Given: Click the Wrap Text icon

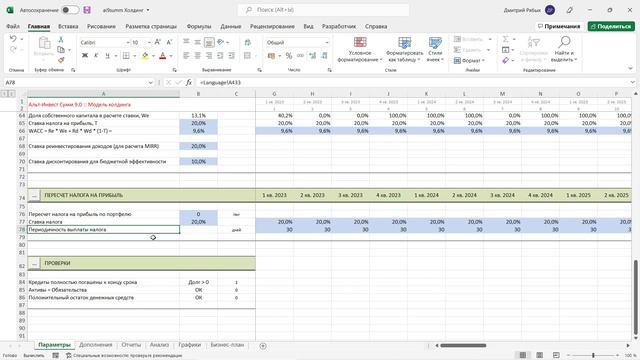Looking at the screenshot, I should [x=247, y=42].
